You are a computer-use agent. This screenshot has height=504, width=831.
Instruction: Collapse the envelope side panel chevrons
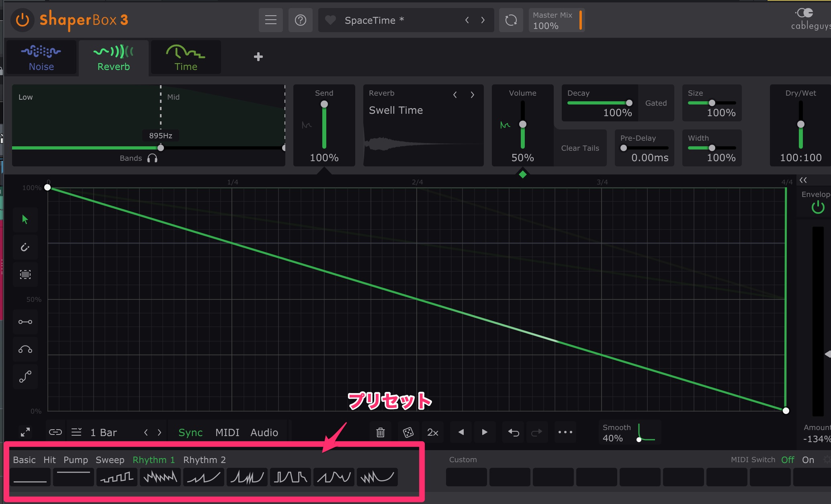tap(803, 180)
